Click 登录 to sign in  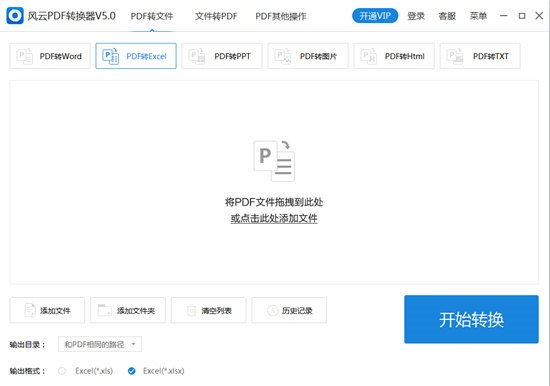pyautogui.click(x=416, y=16)
